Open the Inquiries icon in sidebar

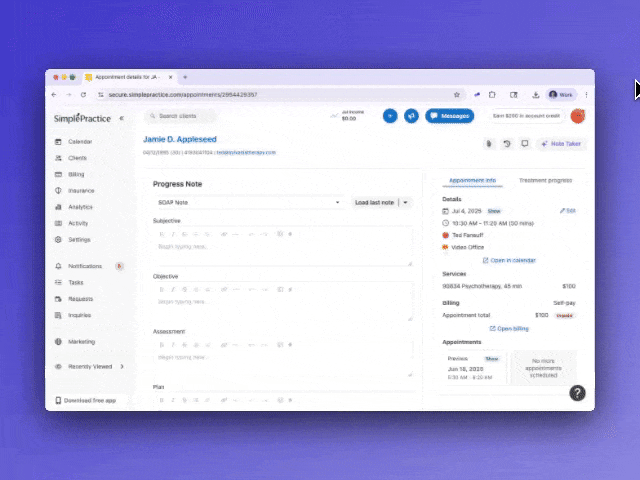[58, 315]
